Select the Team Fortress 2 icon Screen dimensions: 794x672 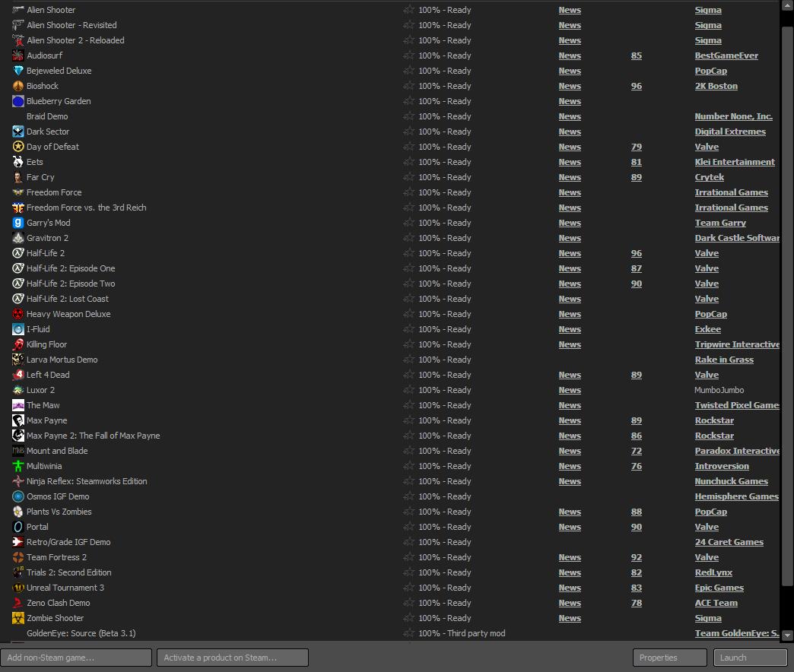[18, 557]
